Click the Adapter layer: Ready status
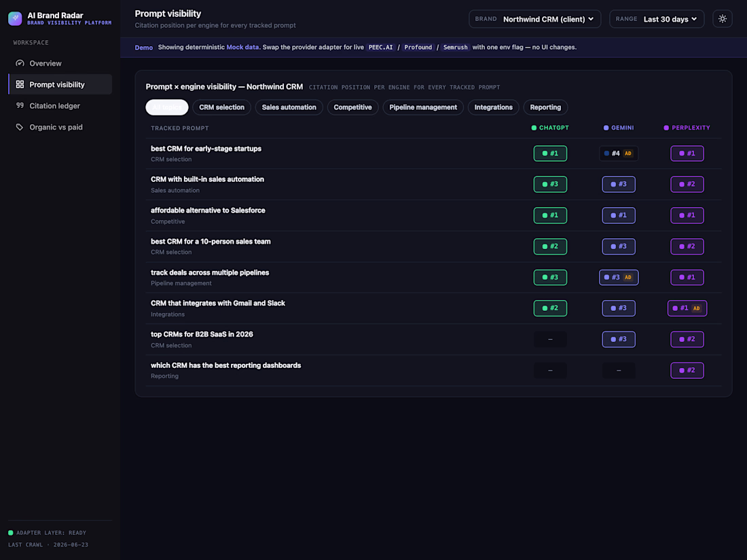The height and width of the screenshot is (560, 747). [x=47, y=533]
